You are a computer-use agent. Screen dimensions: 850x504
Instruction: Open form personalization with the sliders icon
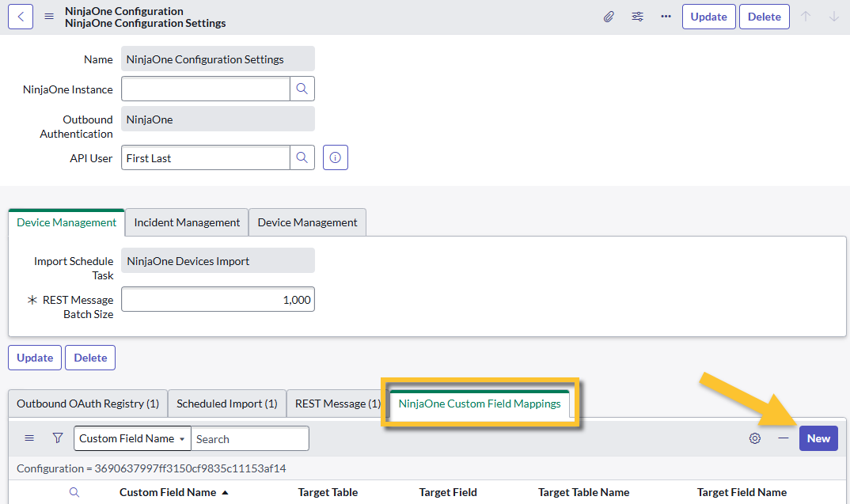coord(637,16)
